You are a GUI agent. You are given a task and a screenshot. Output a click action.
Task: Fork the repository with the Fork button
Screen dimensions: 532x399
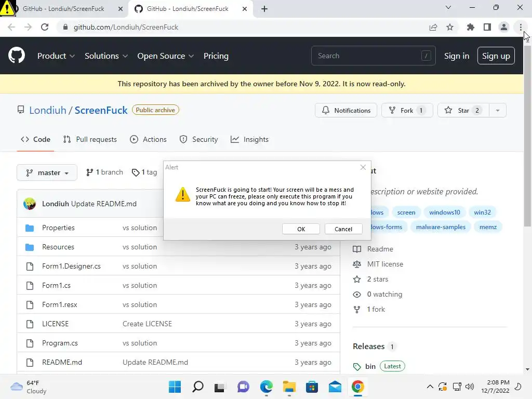pyautogui.click(x=407, y=110)
